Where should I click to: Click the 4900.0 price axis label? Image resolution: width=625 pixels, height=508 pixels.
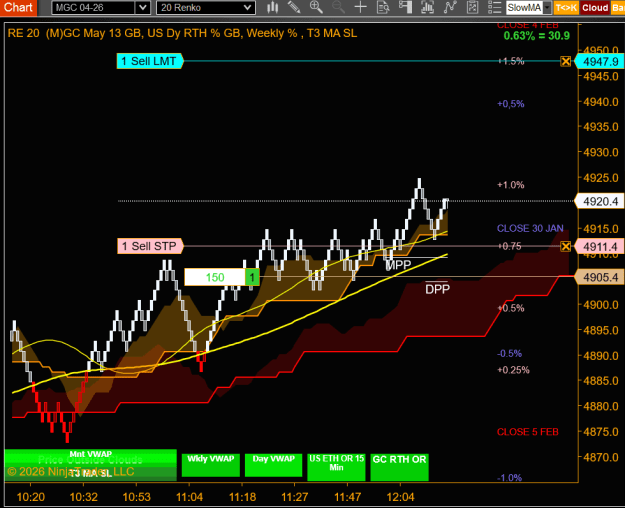[x=601, y=305]
